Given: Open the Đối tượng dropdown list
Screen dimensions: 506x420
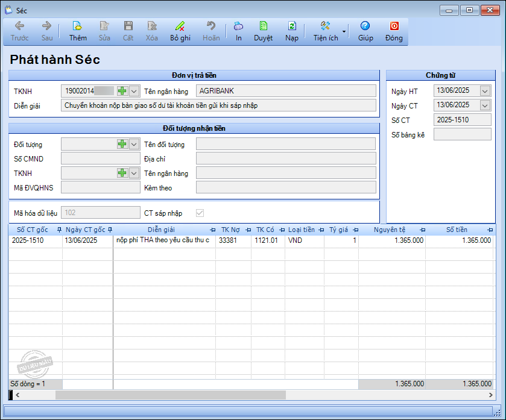Looking at the screenshot, I should pyautogui.click(x=134, y=145).
